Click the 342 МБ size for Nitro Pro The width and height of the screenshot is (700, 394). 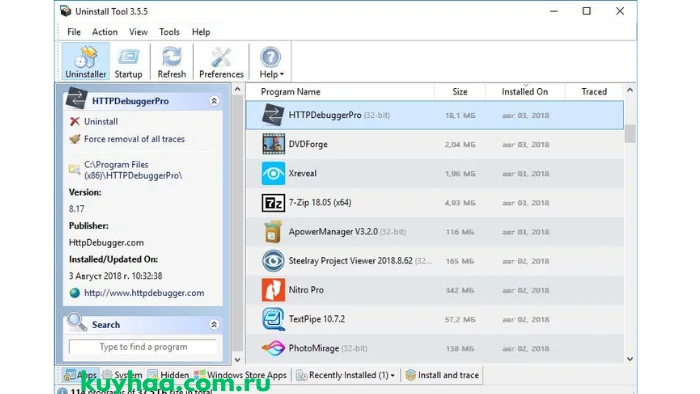460,290
